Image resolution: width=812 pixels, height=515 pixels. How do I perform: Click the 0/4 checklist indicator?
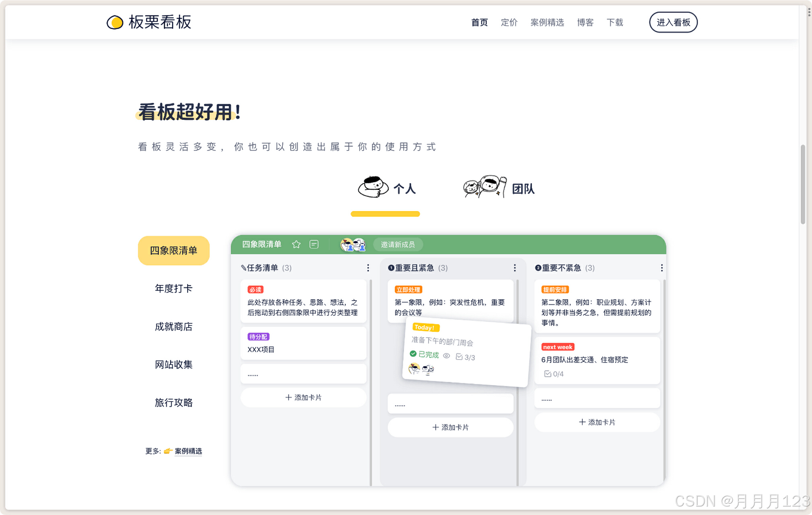[x=554, y=374]
